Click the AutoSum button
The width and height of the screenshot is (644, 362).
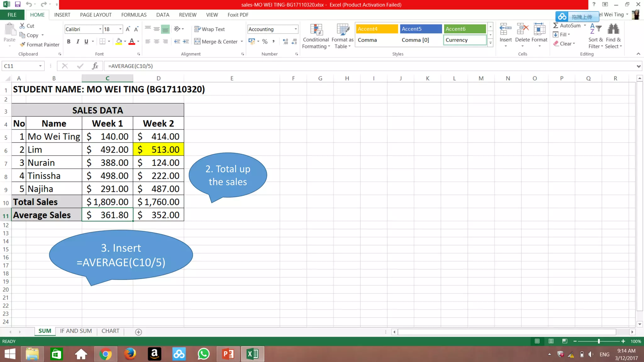(567, 26)
